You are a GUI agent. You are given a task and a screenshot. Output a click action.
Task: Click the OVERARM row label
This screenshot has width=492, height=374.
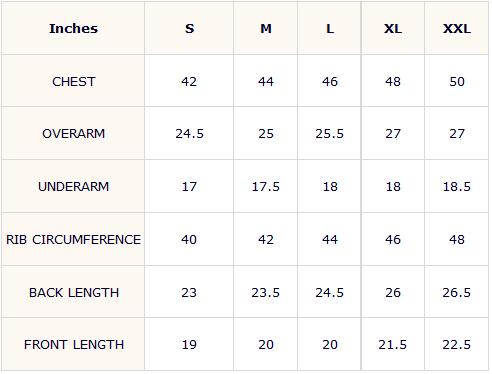pos(74,134)
